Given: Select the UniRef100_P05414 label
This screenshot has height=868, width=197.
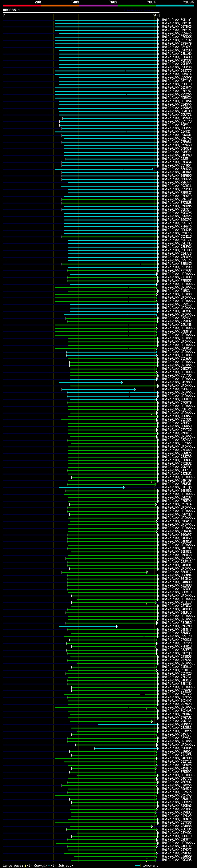Looking at the screenshot, I should point(177,74).
